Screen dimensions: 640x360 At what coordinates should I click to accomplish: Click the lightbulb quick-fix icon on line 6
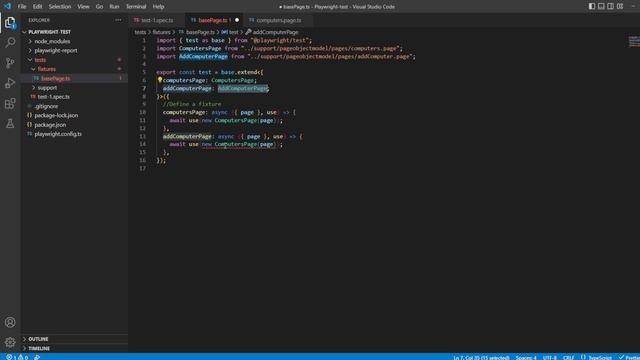click(160, 80)
